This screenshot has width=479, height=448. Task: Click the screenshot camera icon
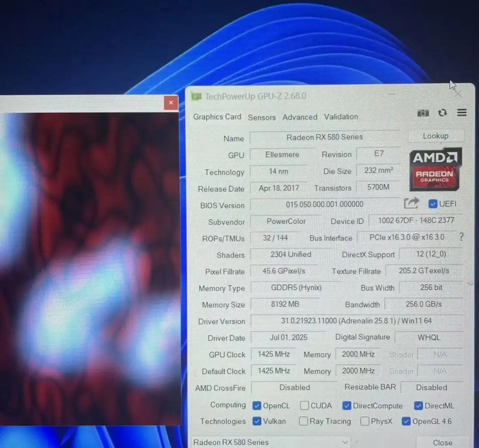pos(423,113)
